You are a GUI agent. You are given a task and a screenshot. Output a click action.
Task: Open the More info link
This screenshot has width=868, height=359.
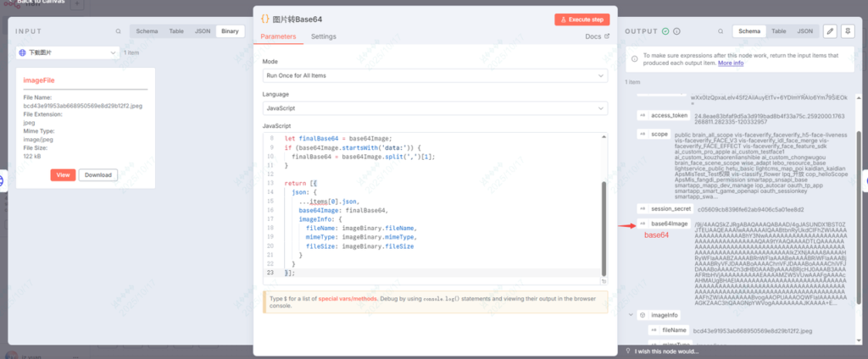point(731,64)
